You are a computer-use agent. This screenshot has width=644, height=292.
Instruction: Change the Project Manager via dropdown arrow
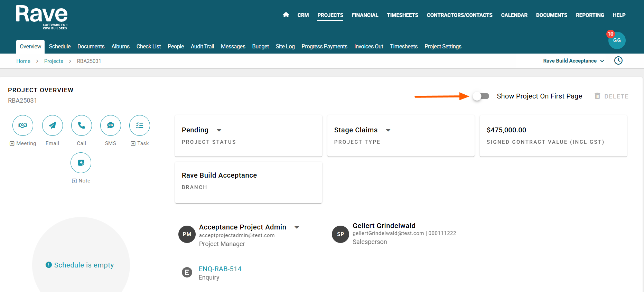(297, 227)
